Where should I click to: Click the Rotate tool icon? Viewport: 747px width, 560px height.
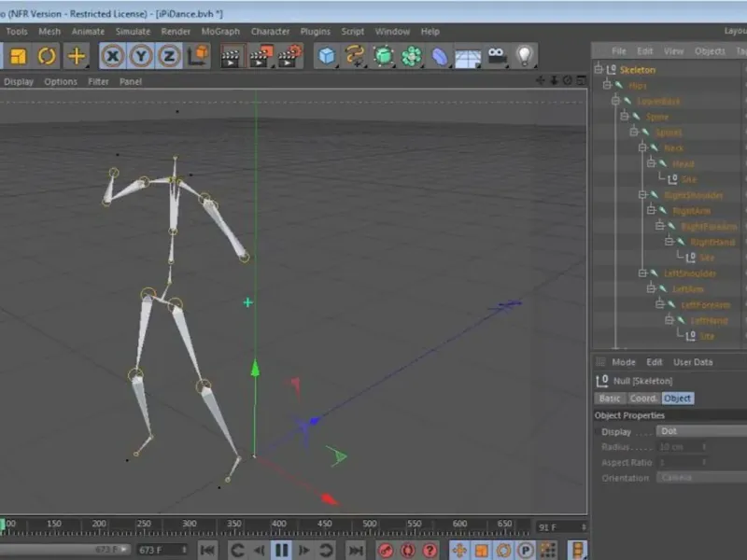point(47,56)
